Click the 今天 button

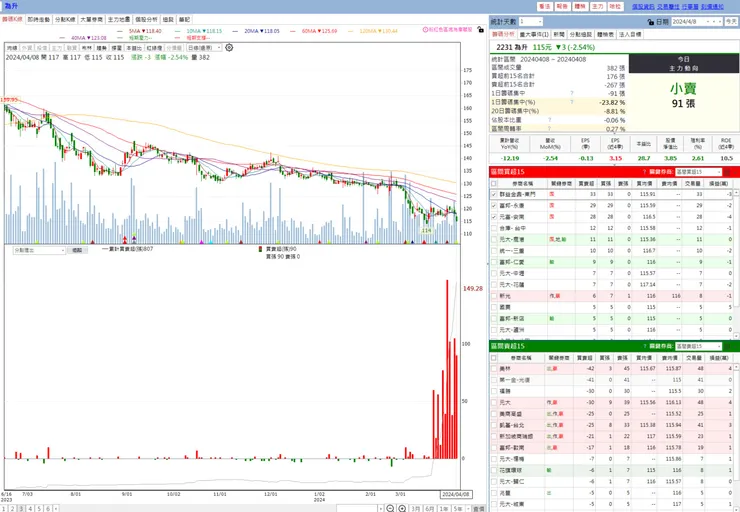(731, 22)
